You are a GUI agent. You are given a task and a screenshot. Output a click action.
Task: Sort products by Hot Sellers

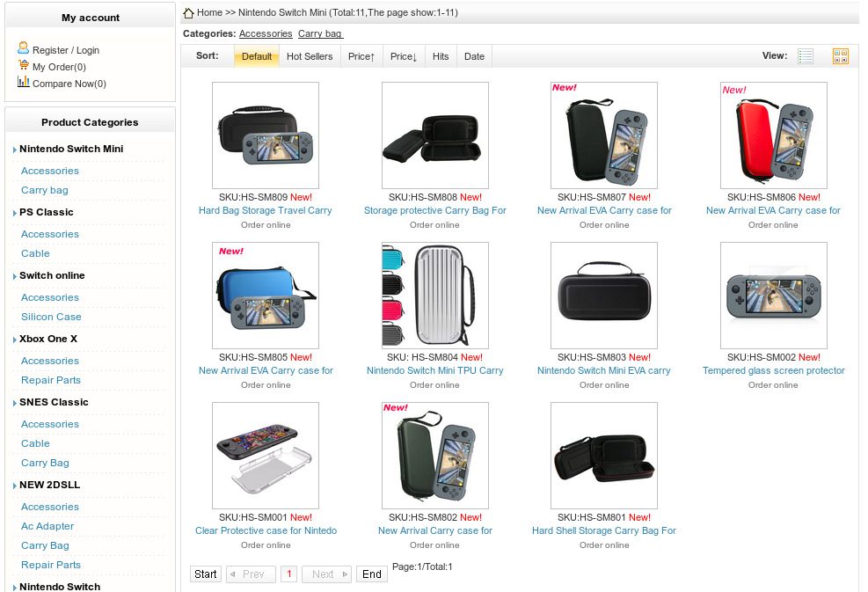pos(310,56)
